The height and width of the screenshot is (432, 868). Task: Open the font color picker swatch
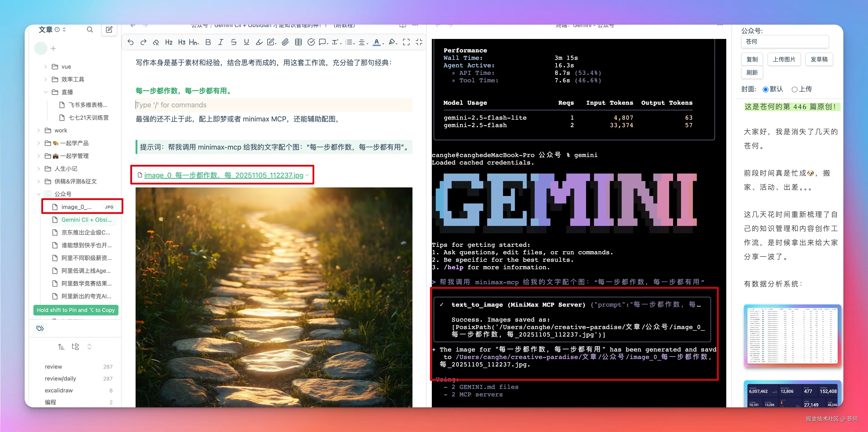point(377,42)
